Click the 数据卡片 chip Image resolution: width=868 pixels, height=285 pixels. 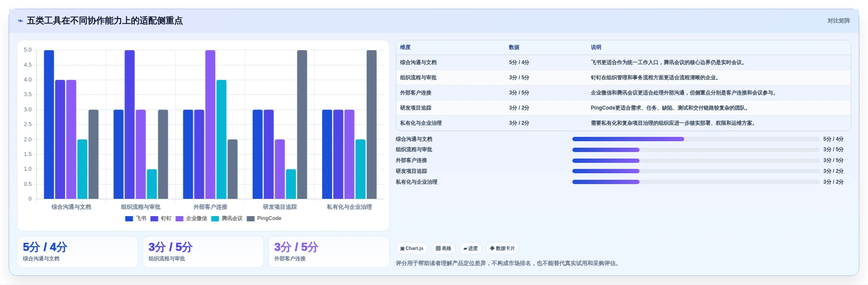click(x=503, y=249)
